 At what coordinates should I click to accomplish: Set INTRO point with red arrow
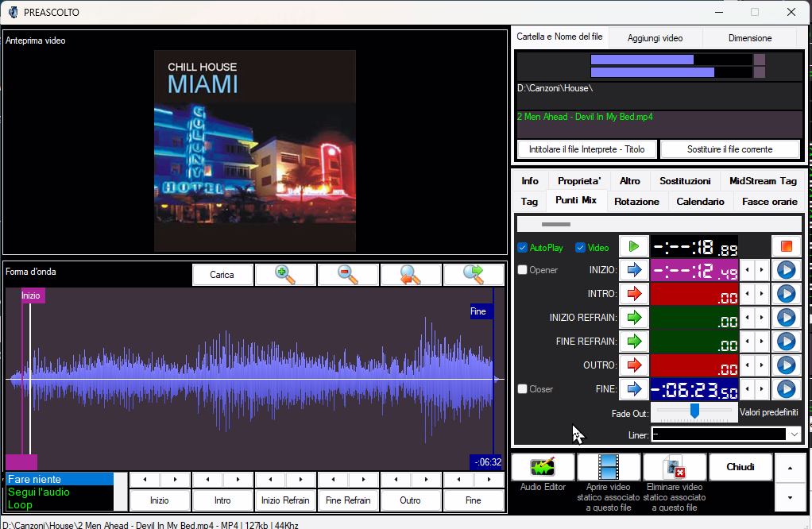(x=634, y=294)
